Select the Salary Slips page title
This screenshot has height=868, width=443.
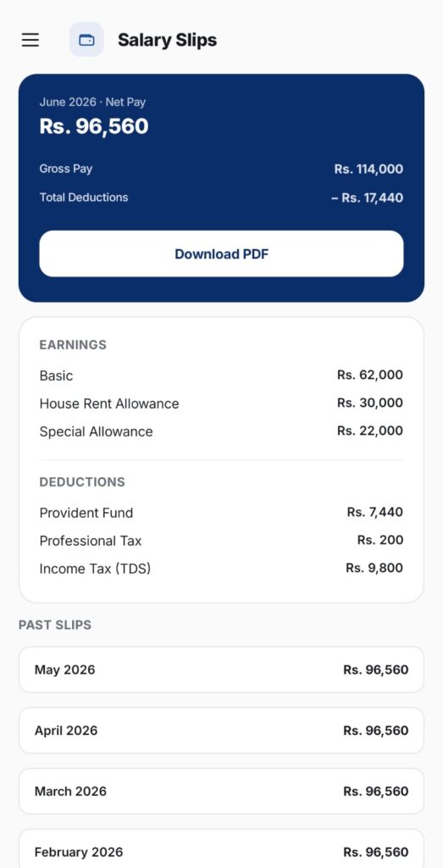tap(167, 40)
